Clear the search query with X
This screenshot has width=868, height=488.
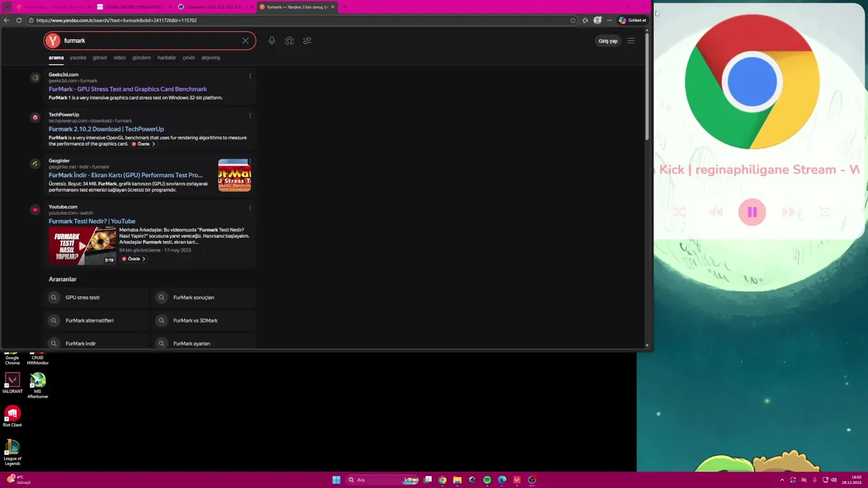(245, 41)
